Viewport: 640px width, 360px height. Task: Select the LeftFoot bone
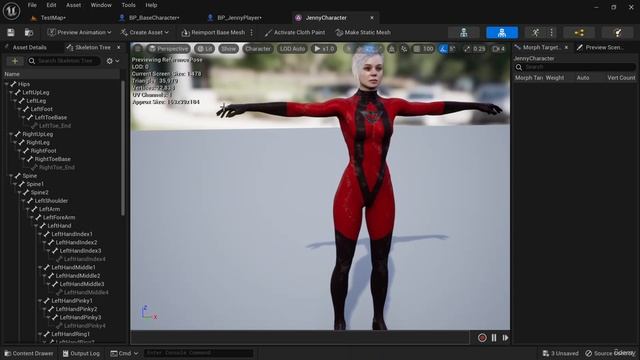point(42,109)
